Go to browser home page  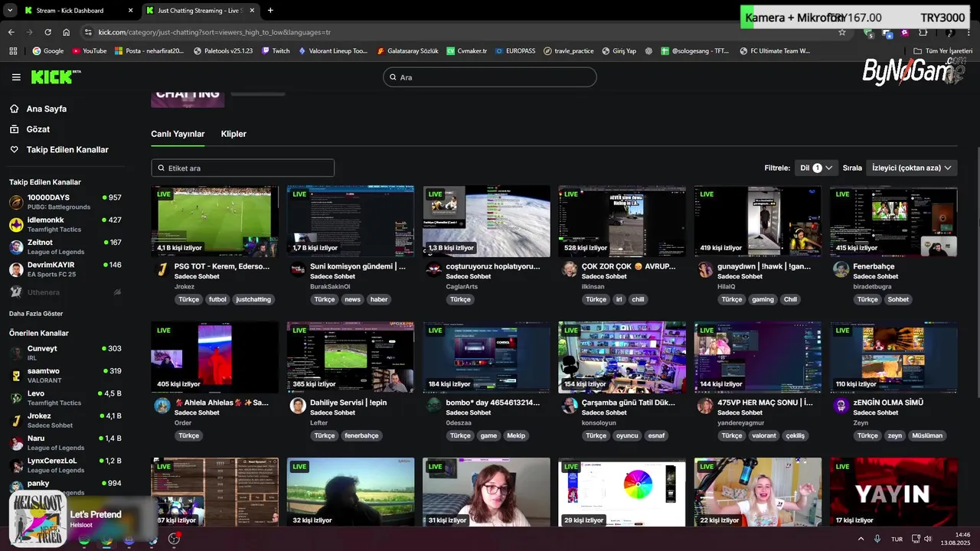pyautogui.click(x=66, y=32)
